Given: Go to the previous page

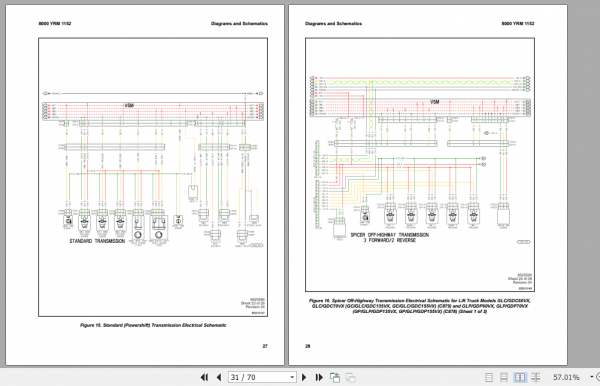Looking at the screenshot, I should click(219, 378).
